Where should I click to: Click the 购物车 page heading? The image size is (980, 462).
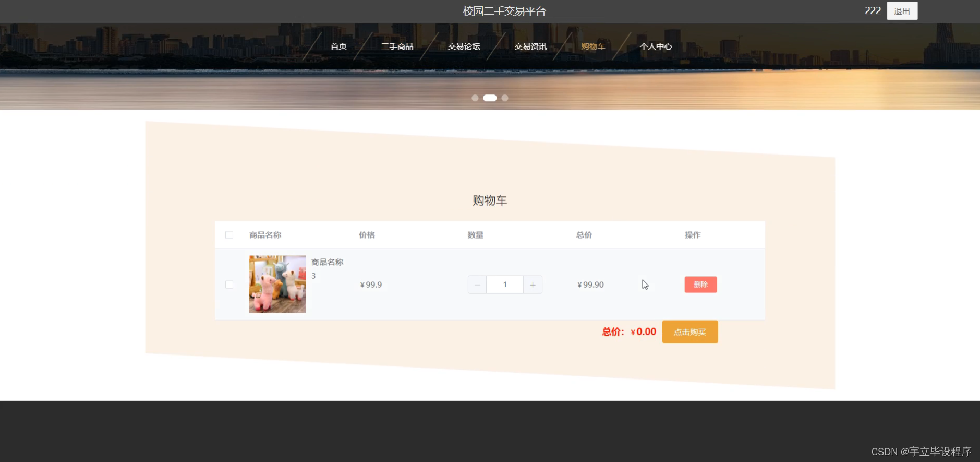(x=490, y=200)
